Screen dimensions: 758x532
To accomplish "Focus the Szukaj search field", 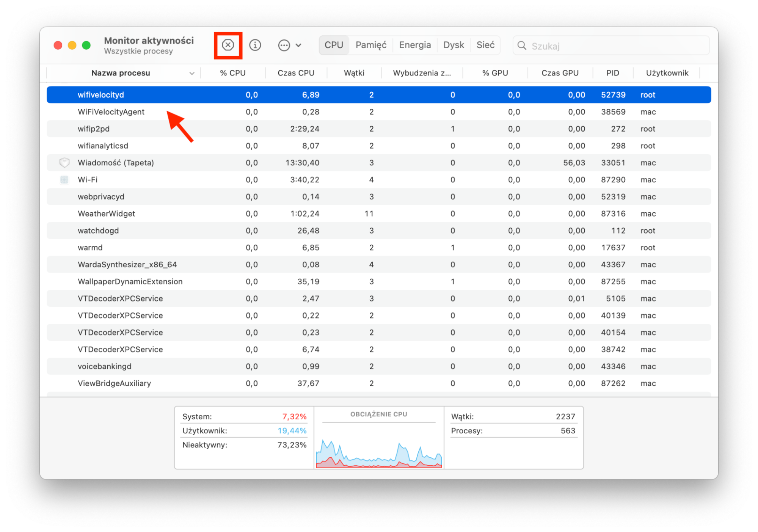I will click(611, 46).
